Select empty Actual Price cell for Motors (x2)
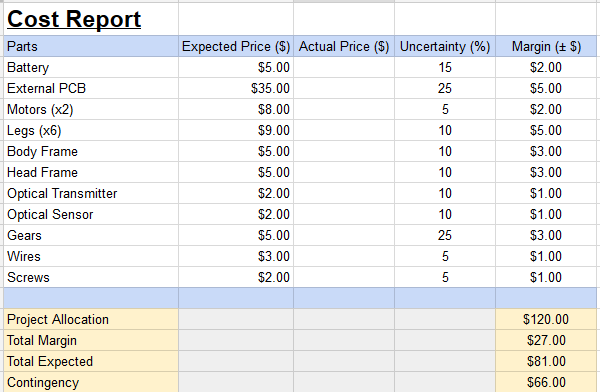Image resolution: width=600 pixels, height=392 pixels. [x=344, y=109]
